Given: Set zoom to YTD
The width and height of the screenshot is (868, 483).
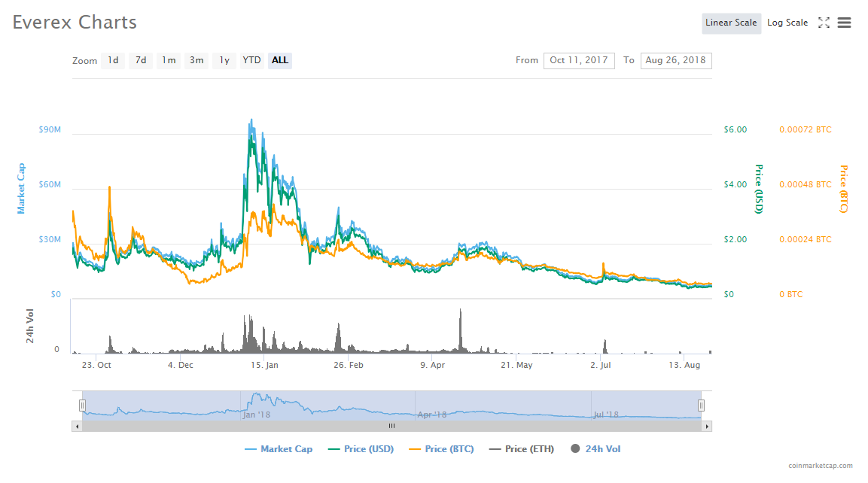Looking at the screenshot, I should [252, 60].
